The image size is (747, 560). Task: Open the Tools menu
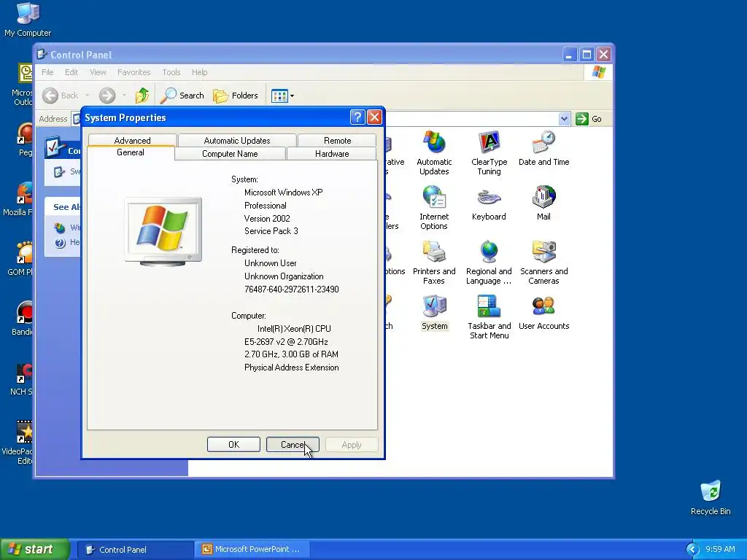click(171, 72)
